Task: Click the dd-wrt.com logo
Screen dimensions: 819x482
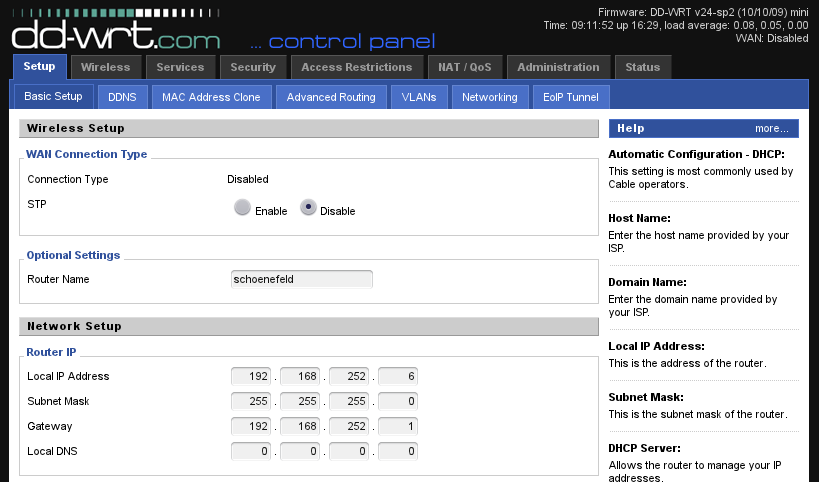Action: coord(116,36)
